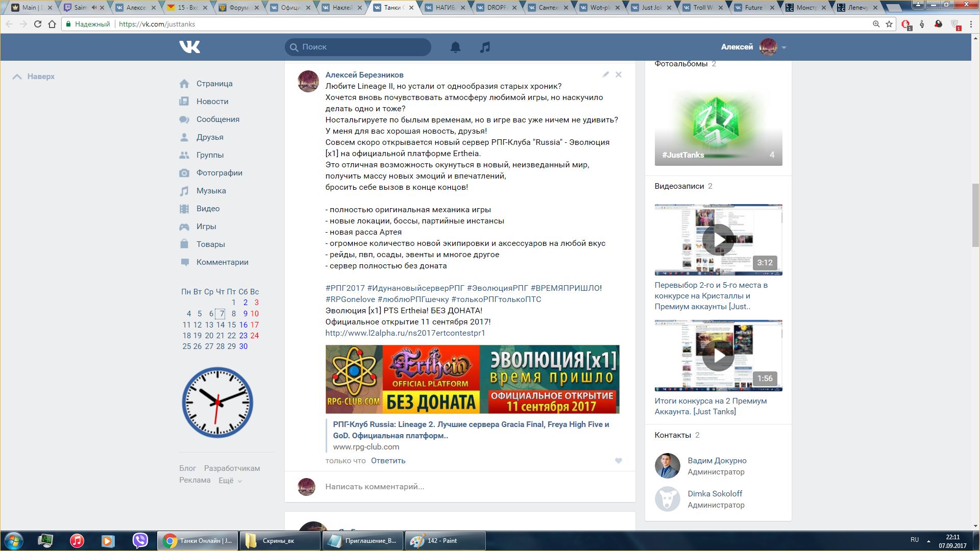Image resolution: width=980 pixels, height=551 pixels.
Task: Open contact Вадим Докурно
Action: coord(717,461)
